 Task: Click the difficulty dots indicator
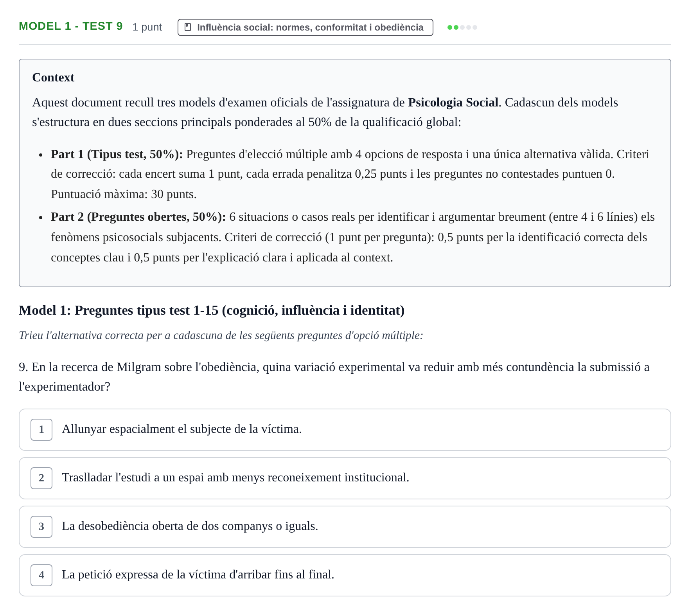click(x=462, y=27)
